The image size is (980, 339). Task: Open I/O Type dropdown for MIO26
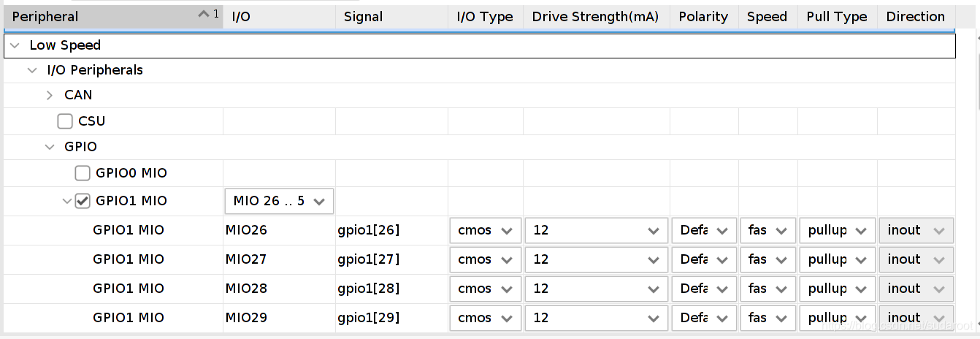point(486,231)
